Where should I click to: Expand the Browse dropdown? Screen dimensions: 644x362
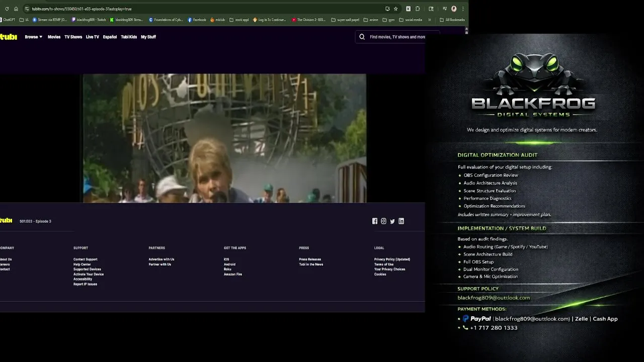point(34,37)
